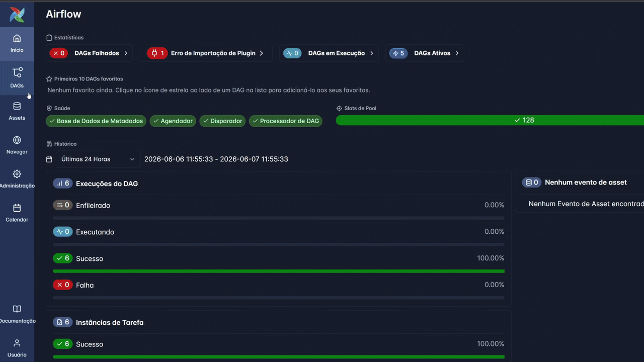The height and width of the screenshot is (362, 644).
Task: Click the Nenhum evento de asset heading
Action: pyautogui.click(x=586, y=183)
